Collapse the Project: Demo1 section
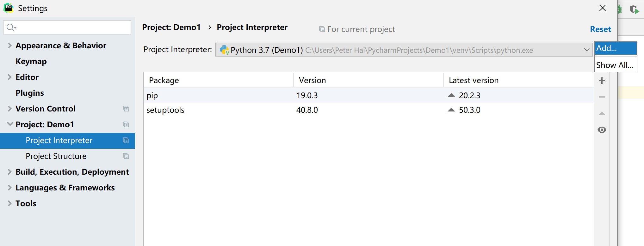Screen dimensions: 644x246 10,124
